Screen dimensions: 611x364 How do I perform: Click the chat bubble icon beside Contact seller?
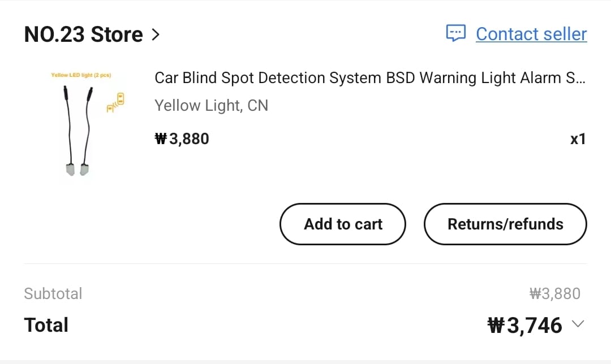point(455,33)
